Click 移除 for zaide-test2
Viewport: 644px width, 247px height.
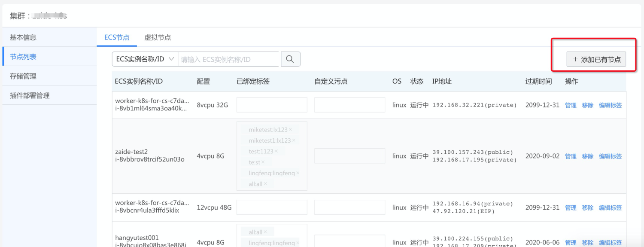[588, 156]
